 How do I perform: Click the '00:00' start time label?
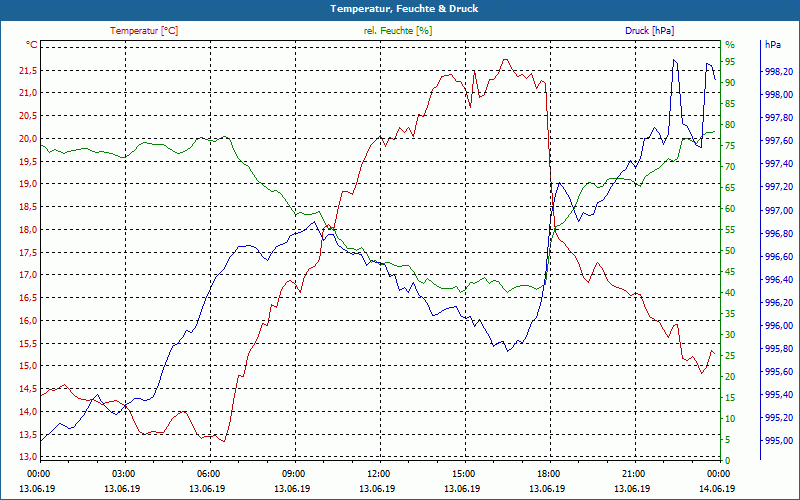[38, 474]
